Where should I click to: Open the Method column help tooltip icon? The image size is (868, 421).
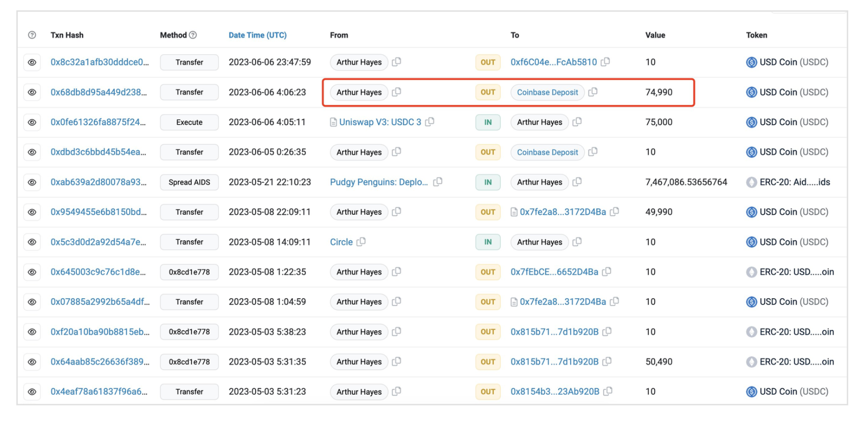point(193,35)
